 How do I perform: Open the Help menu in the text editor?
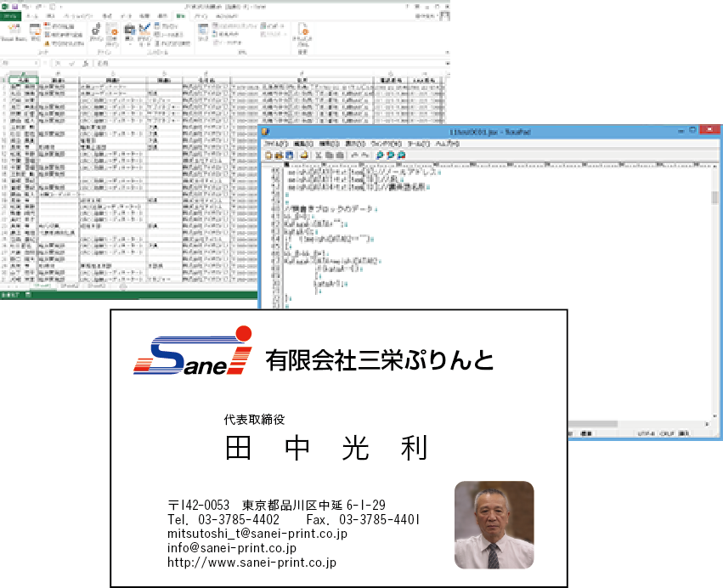[447, 144]
